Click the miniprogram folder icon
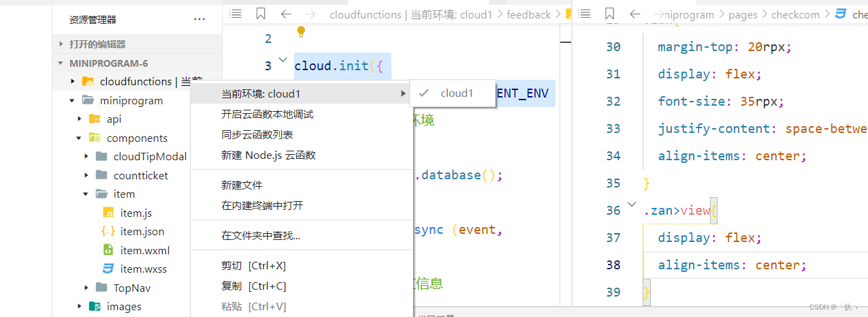Viewport: 868px width, 317px height. pos(88,100)
